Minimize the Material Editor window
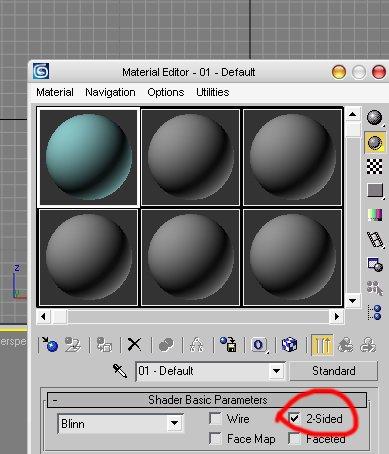The image size is (389, 454). coord(339,72)
